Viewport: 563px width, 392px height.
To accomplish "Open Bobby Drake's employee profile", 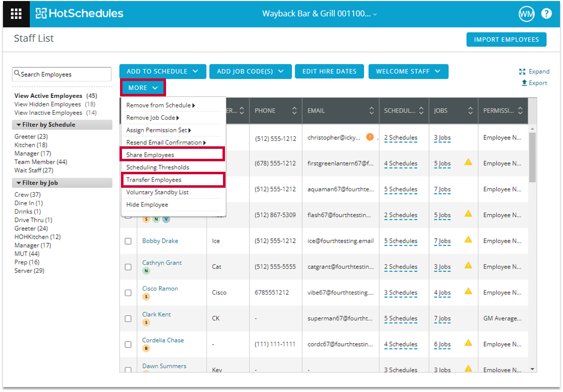I will click(x=160, y=241).
